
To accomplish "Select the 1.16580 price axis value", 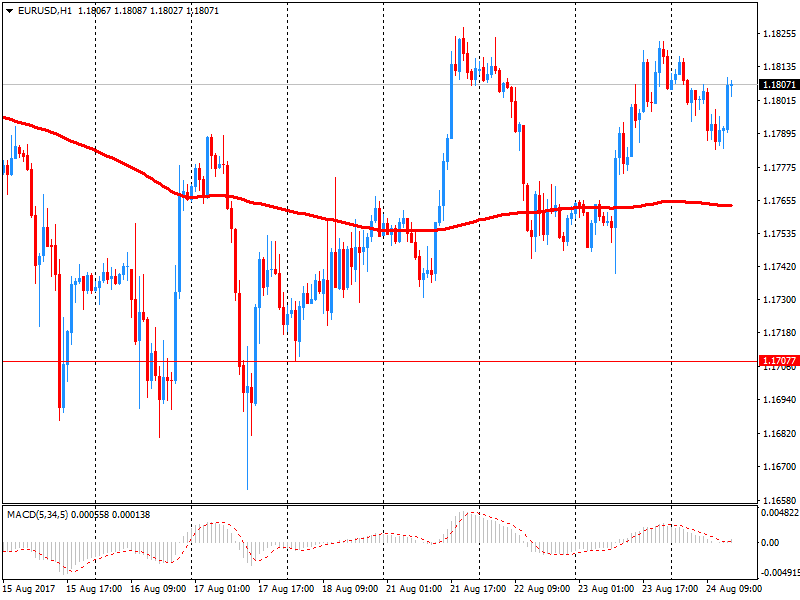I will pyautogui.click(x=779, y=500).
